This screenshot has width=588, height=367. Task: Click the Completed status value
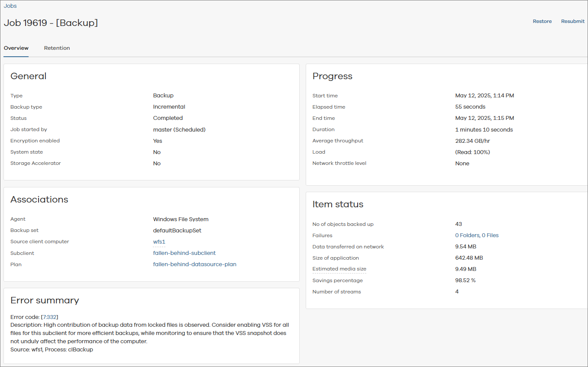coord(168,118)
